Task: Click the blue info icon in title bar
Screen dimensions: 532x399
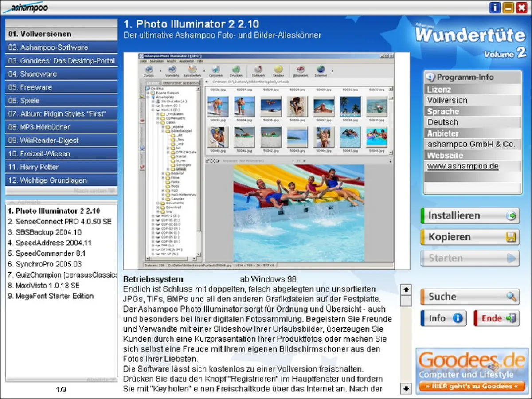Action: coord(494,8)
